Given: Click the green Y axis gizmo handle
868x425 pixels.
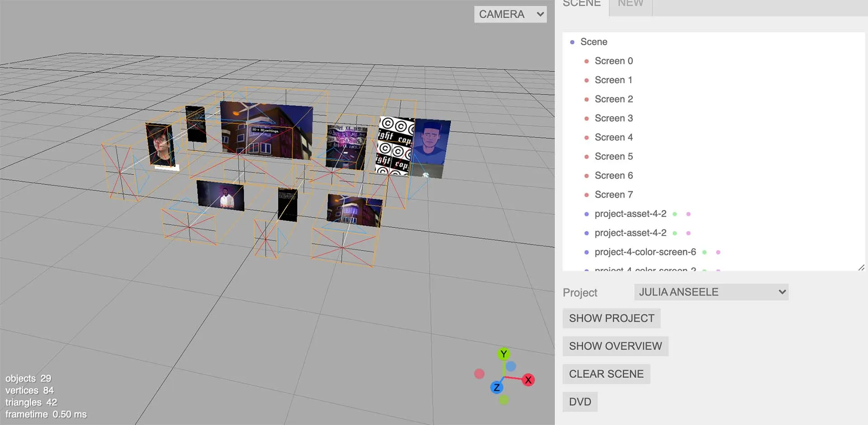Looking at the screenshot, I should 503,354.
